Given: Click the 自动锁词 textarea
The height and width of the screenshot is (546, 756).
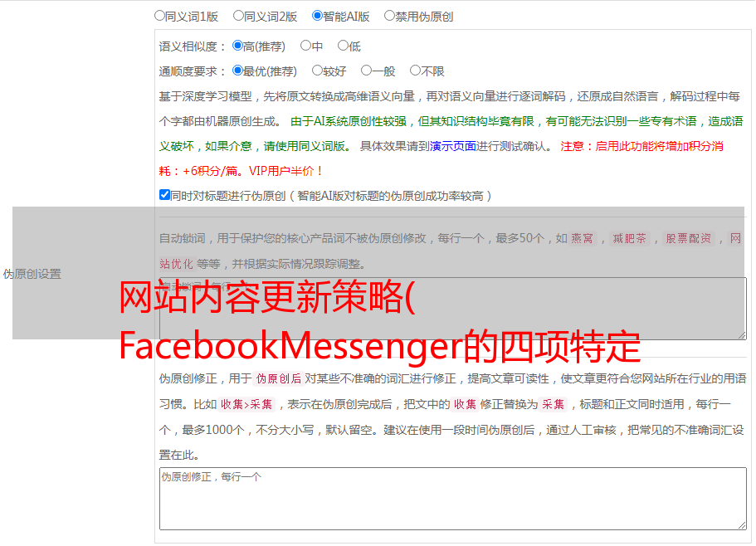Looking at the screenshot, I should 453,309.
